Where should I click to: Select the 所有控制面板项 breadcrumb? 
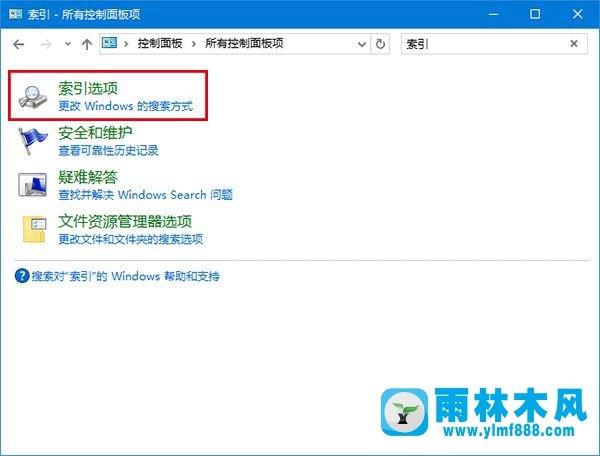pos(244,43)
